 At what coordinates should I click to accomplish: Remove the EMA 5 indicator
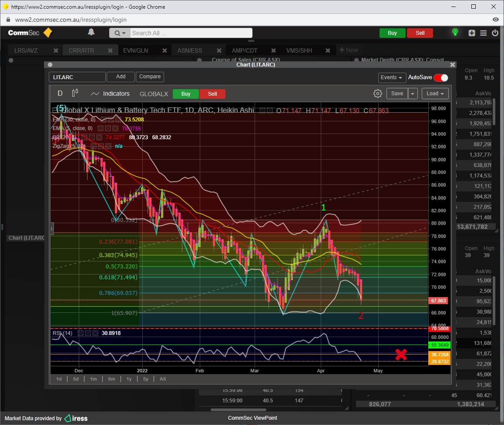coord(115,128)
